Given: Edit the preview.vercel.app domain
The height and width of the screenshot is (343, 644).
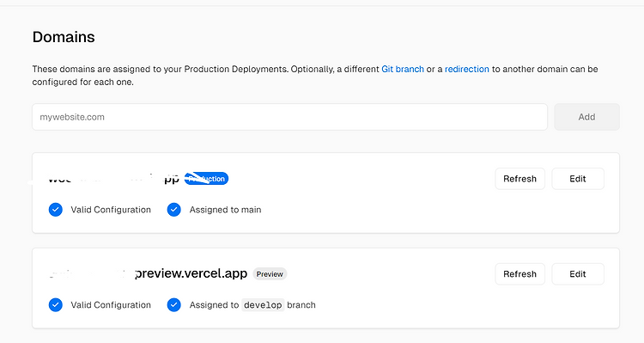Looking at the screenshot, I should [578, 274].
